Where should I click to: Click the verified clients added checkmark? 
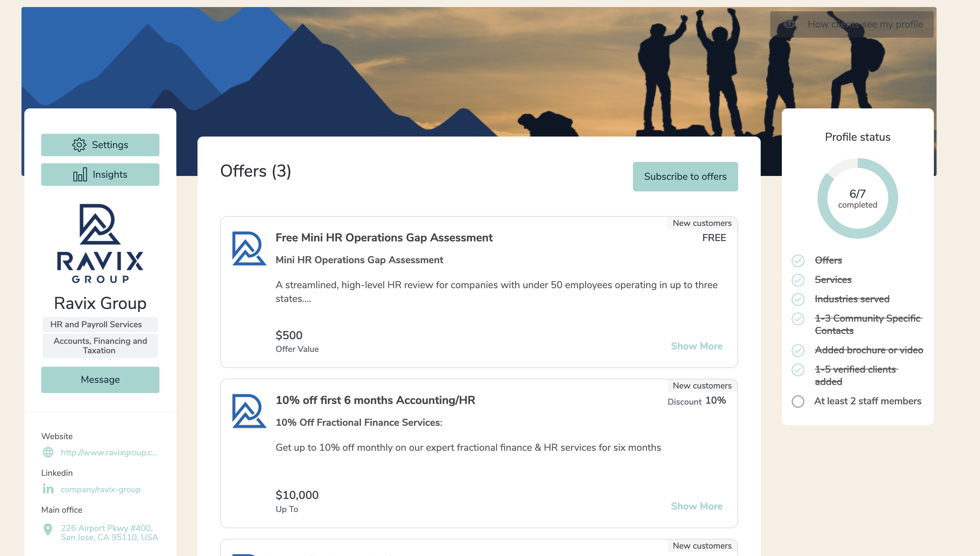coord(798,369)
